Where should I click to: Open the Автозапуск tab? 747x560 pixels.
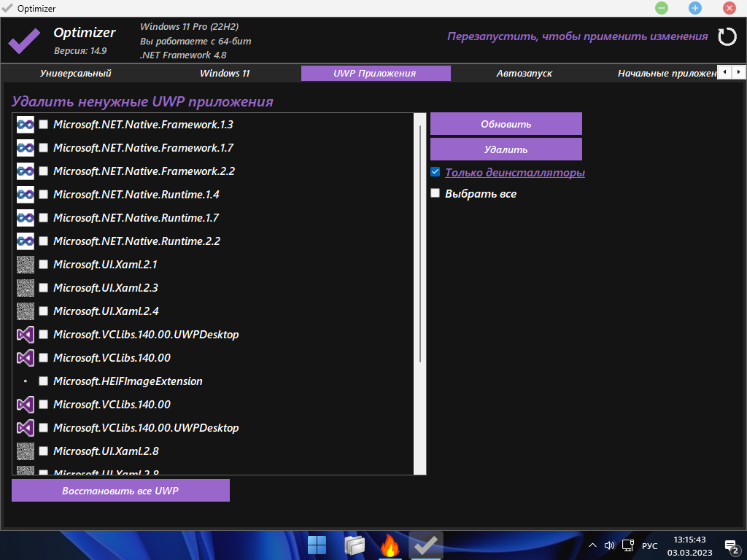pyautogui.click(x=524, y=74)
